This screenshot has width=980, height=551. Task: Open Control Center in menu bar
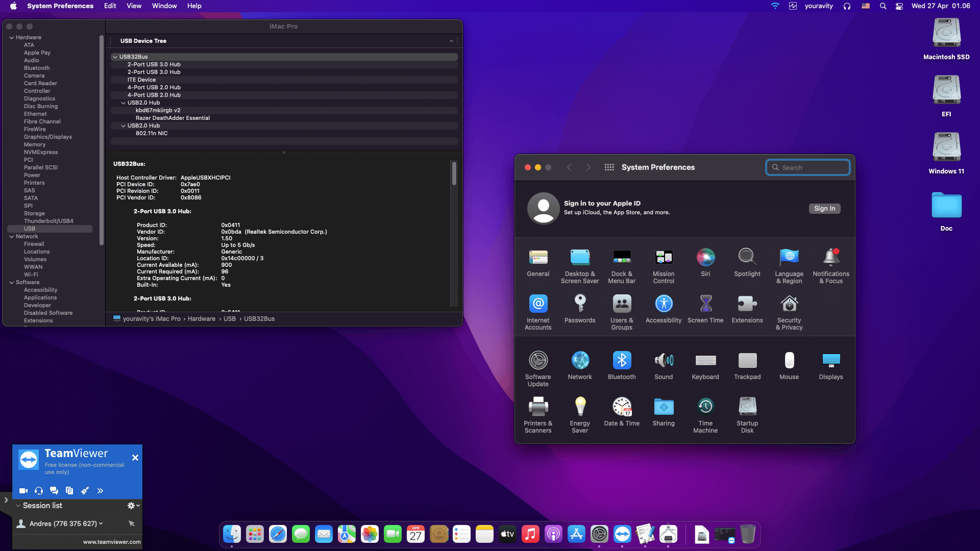(x=899, y=6)
